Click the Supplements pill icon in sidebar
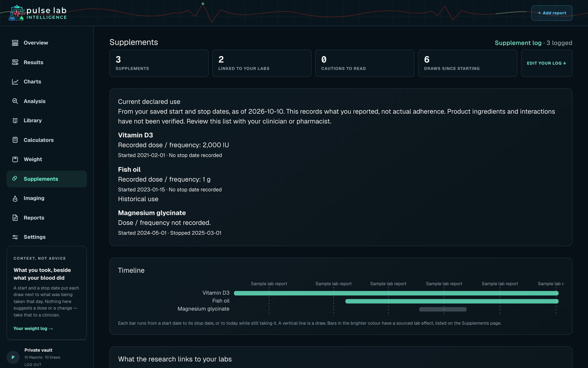 [x=15, y=178]
